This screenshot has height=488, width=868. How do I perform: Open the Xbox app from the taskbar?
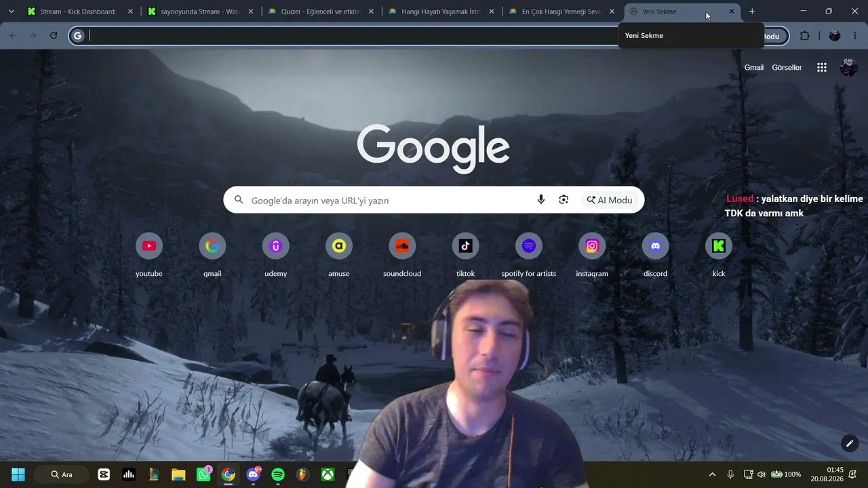pyautogui.click(x=328, y=474)
